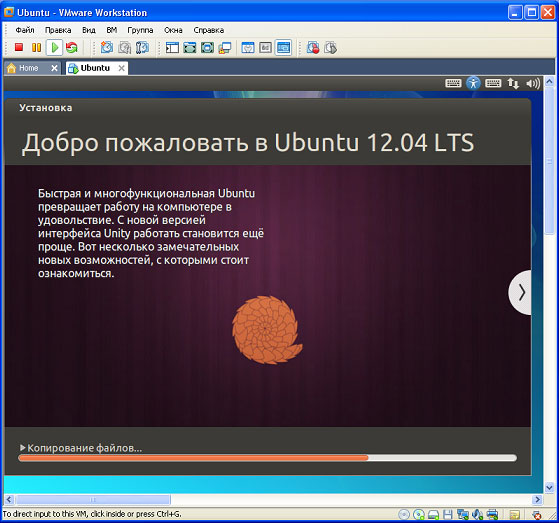559x523 pixels.
Task: Click the active CD/DVD drive status icon
Action: pyautogui.click(x=419, y=514)
